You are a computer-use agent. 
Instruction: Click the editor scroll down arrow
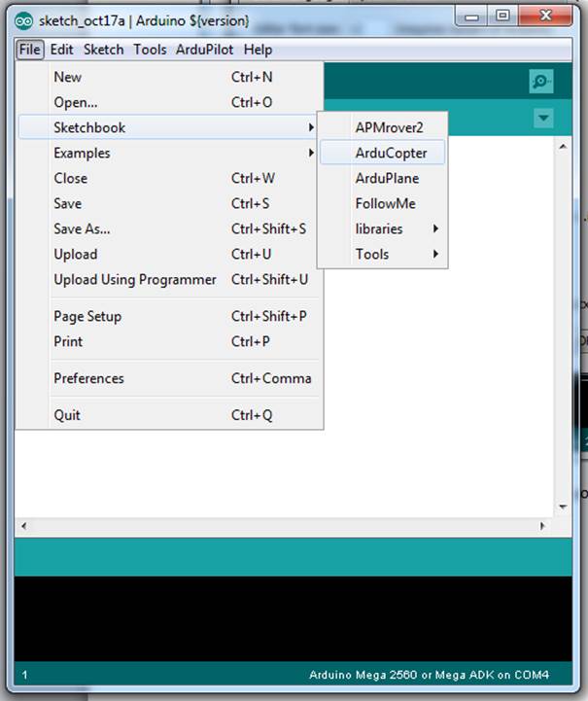(x=563, y=507)
